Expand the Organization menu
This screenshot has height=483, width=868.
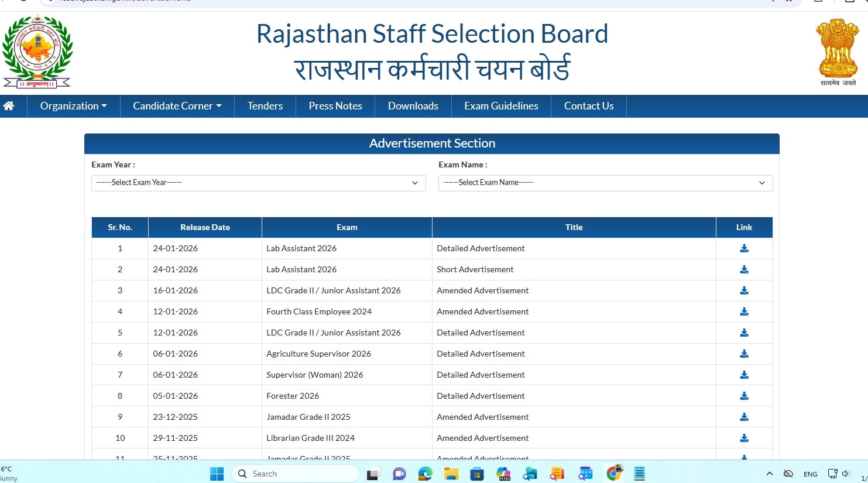[x=73, y=106]
